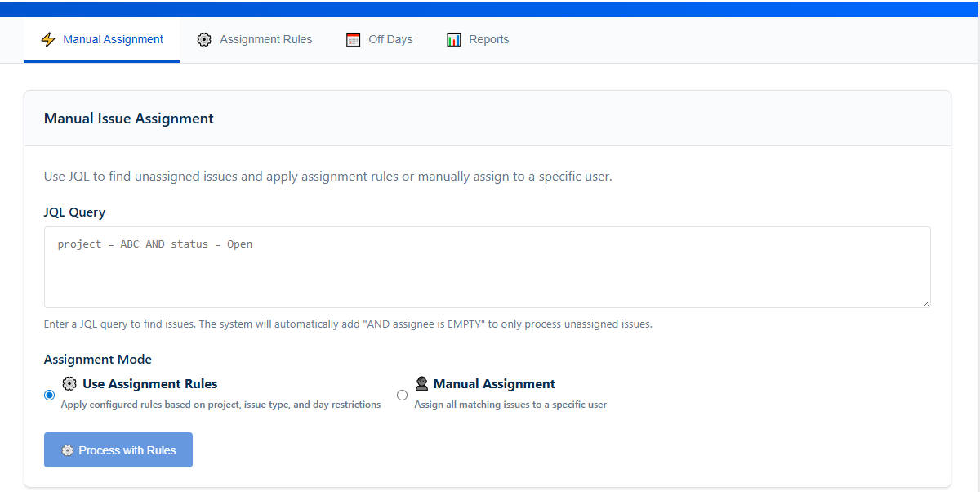Click the Process with Rules button
This screenshot has height=492, width=980.
(118, 450)
